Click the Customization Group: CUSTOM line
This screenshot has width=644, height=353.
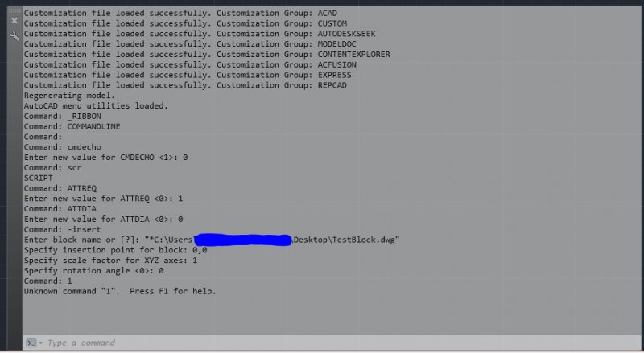point(185,23)
